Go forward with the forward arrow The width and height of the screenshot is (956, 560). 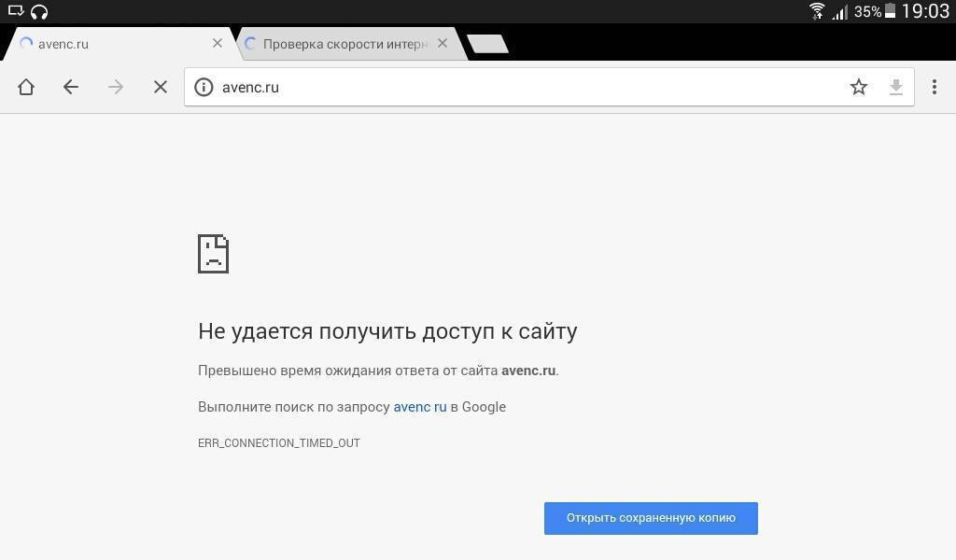click(x=115, y=87)
